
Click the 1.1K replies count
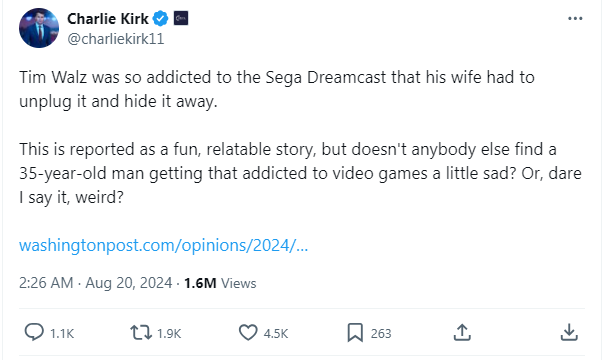point(62,334)
